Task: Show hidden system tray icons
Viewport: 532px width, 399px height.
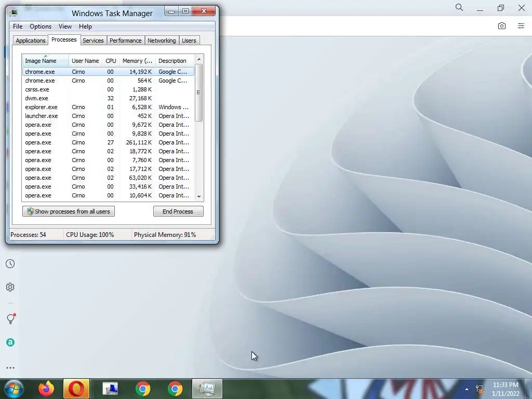Action: (467, 389)
